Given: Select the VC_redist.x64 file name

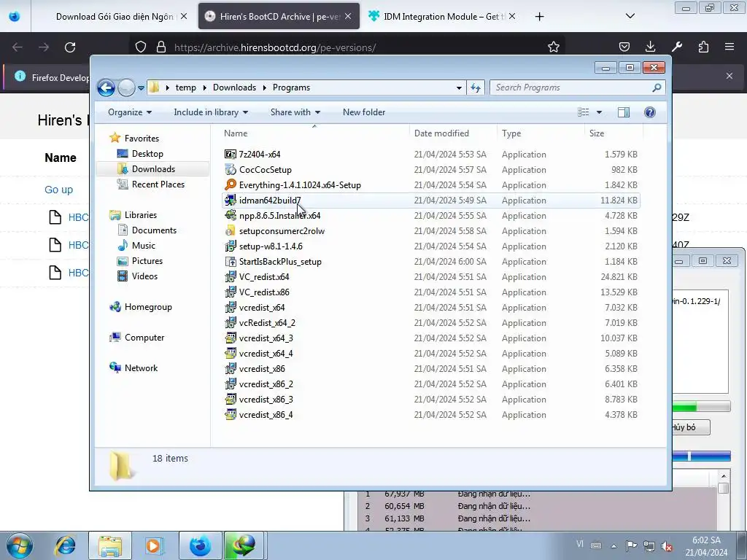Looking at the screenshot, I should 264,277.
